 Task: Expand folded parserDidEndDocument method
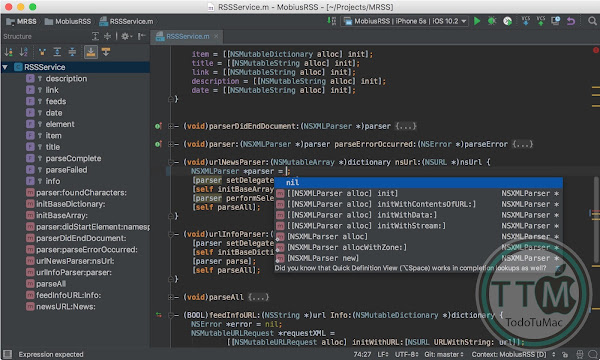click(x=171, y=126)
